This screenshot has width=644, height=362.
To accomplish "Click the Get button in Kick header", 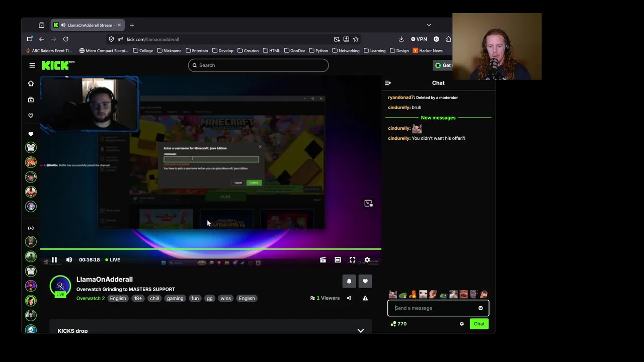I will click(x=443, y=65).
